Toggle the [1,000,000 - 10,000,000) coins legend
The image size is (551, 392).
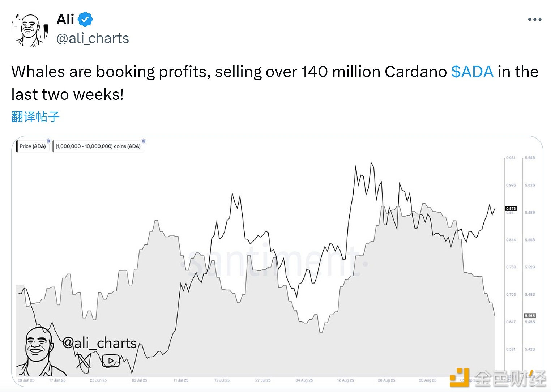coord(98,146)
